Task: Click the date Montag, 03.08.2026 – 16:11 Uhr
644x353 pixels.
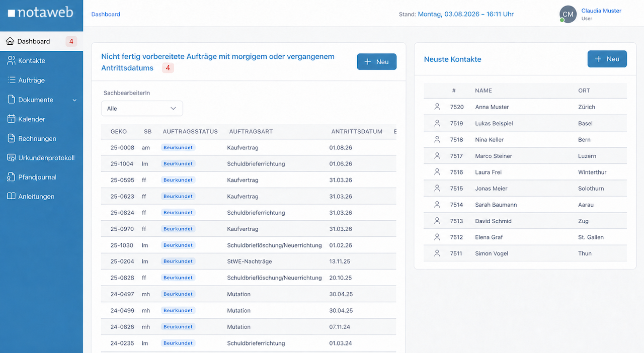Action: [466, 14]
